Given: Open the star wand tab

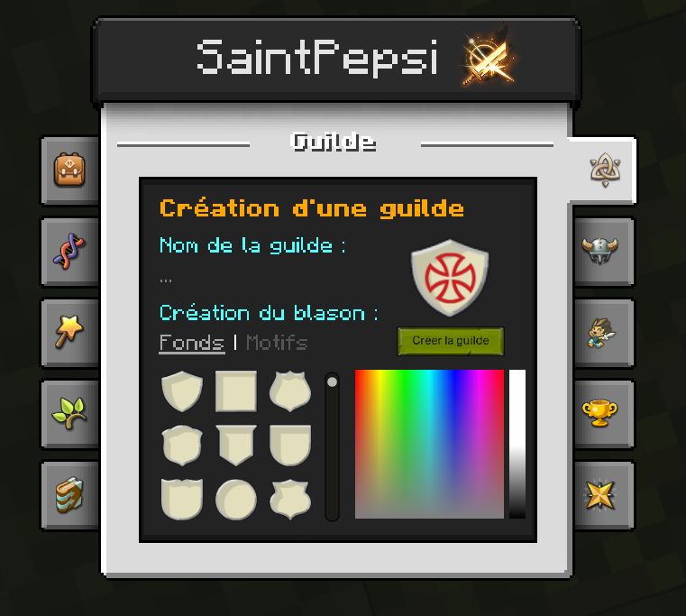Looking at the screenshot, I should coord(69,332).
